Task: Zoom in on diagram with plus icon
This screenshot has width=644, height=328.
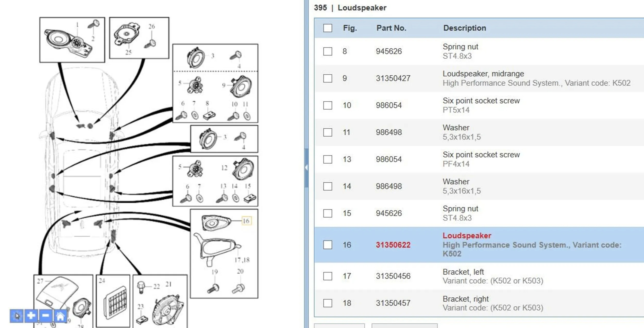Action: pyautogui.click(x=31, y=316)
